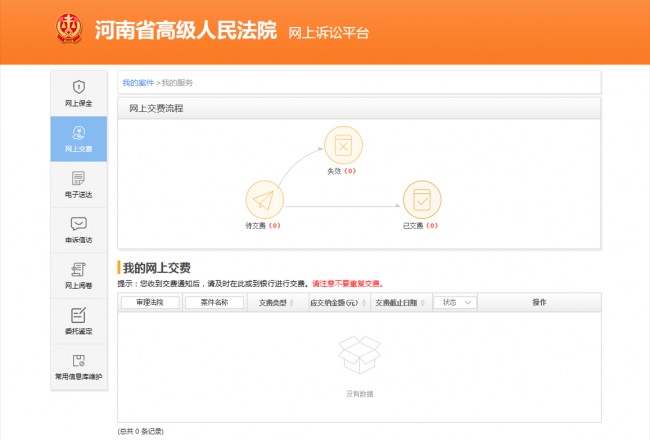Sort by 交费类型 column
Image resolution: width=650 pixels, height=440 pixels.
[x=273, y=302]
